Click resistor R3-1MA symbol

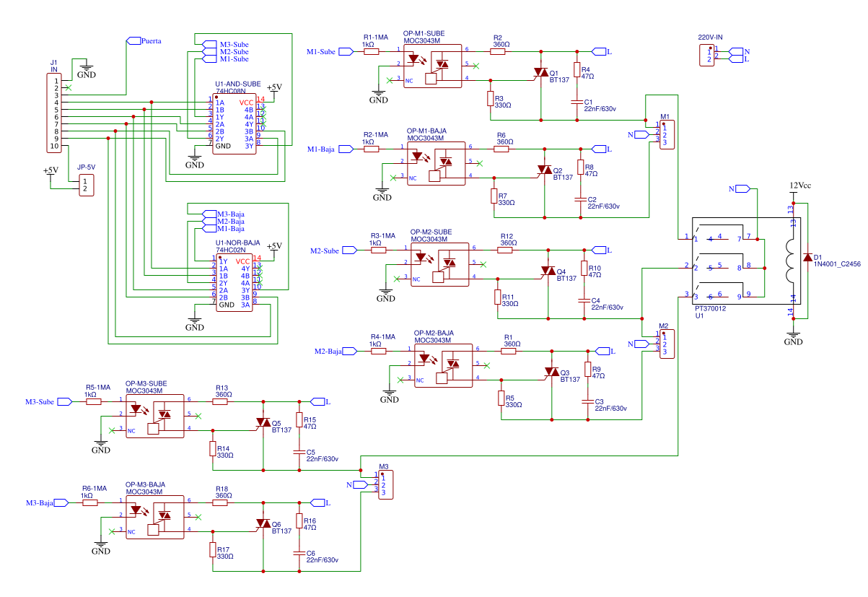tap(378, 250)
